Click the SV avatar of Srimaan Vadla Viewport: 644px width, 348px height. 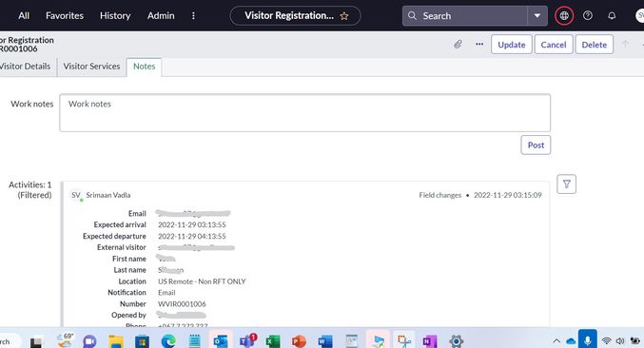76,195
